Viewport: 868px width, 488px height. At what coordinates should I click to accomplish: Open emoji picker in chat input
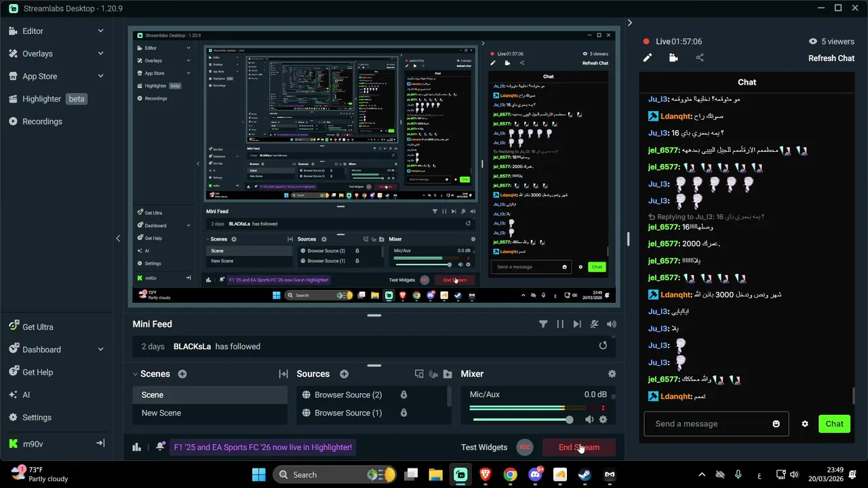[x=776, y=424]
